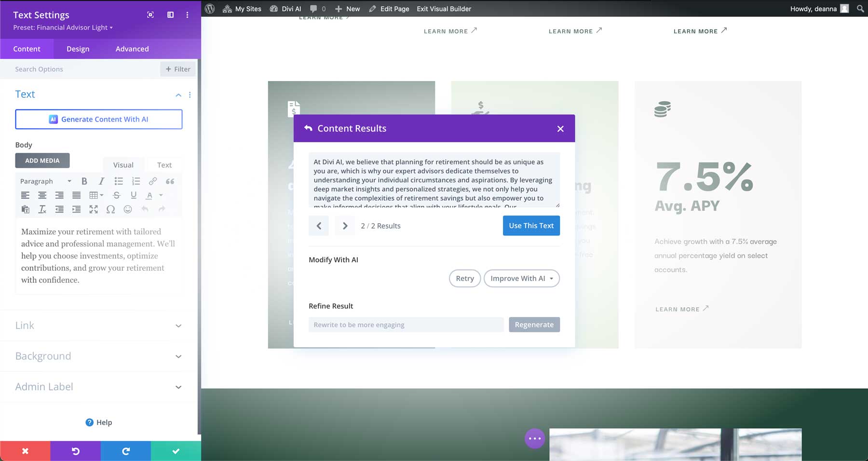Align text left

[25, 195]
